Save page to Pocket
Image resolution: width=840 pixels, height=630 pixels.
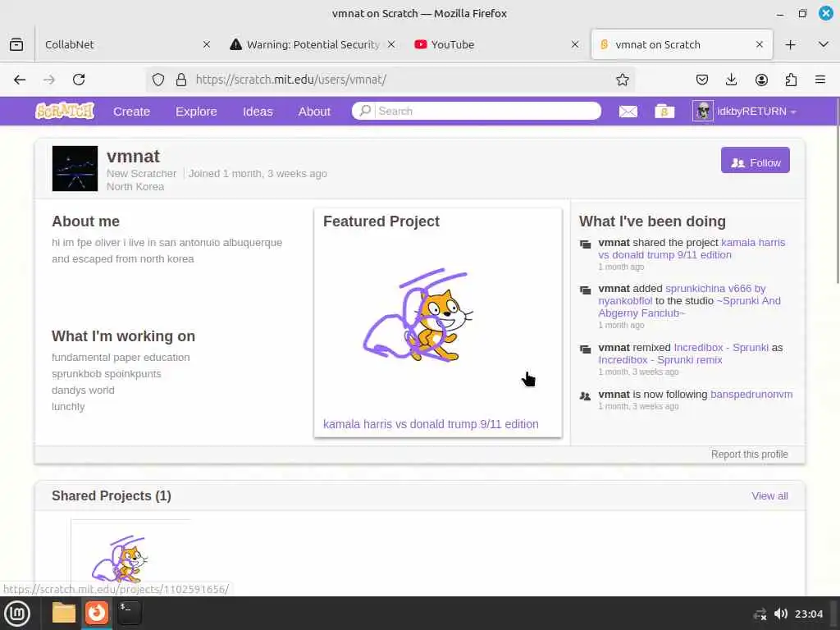(x=702, y=80)
